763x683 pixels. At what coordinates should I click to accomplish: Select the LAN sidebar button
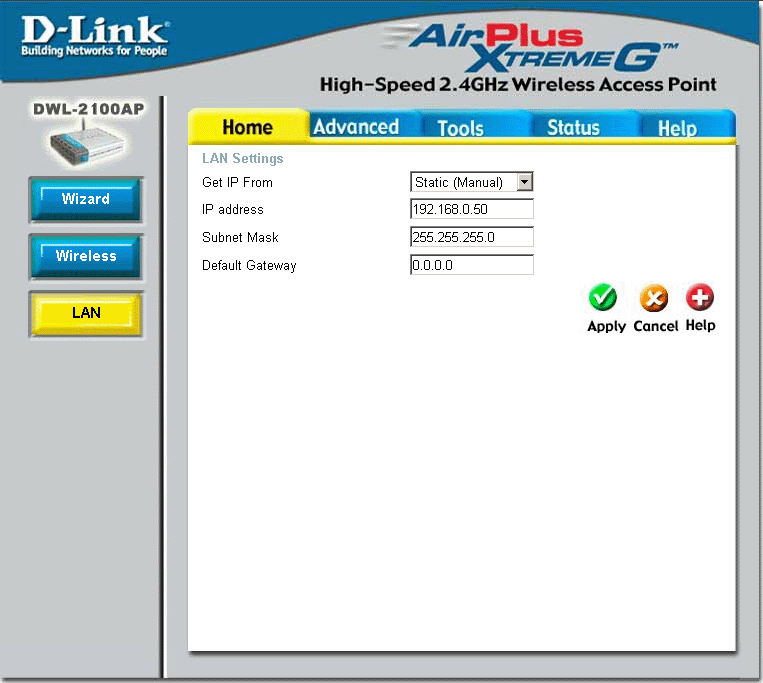[x=86, y=314]
